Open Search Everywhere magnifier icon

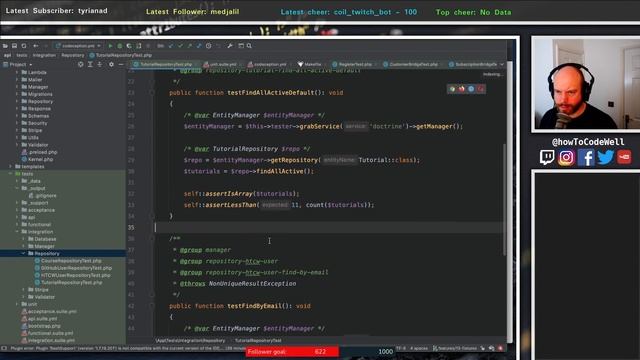coord(249,46)
